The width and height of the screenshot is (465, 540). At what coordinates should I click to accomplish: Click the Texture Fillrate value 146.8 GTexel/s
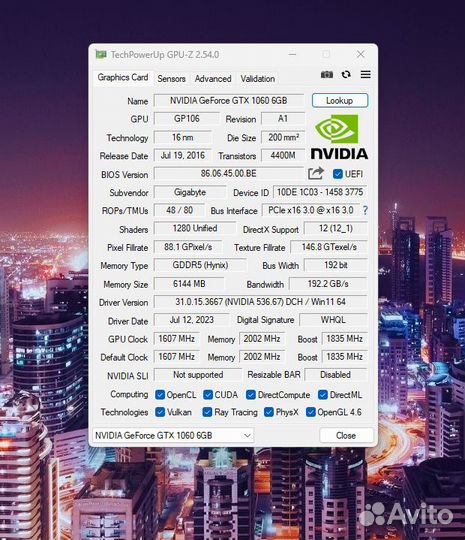[329, 247]
